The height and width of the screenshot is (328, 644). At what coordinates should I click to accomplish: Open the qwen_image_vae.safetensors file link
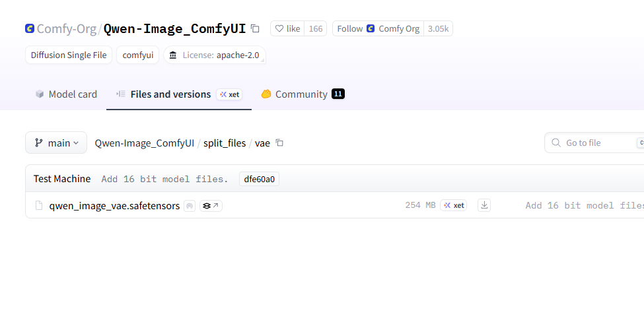pos(114,205)
